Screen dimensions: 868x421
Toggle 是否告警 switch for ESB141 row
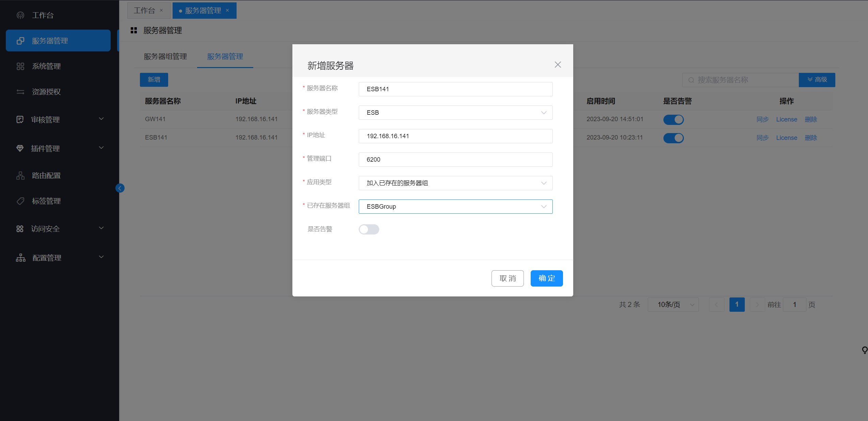[673, 138]
